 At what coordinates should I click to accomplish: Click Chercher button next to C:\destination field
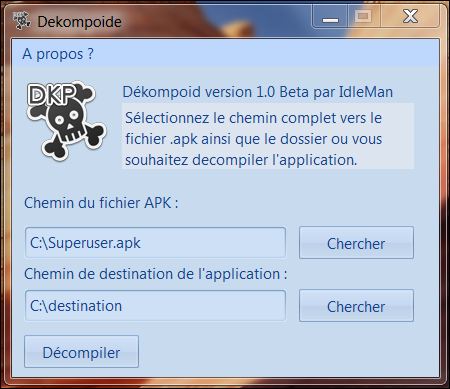(x=356, y=306)
